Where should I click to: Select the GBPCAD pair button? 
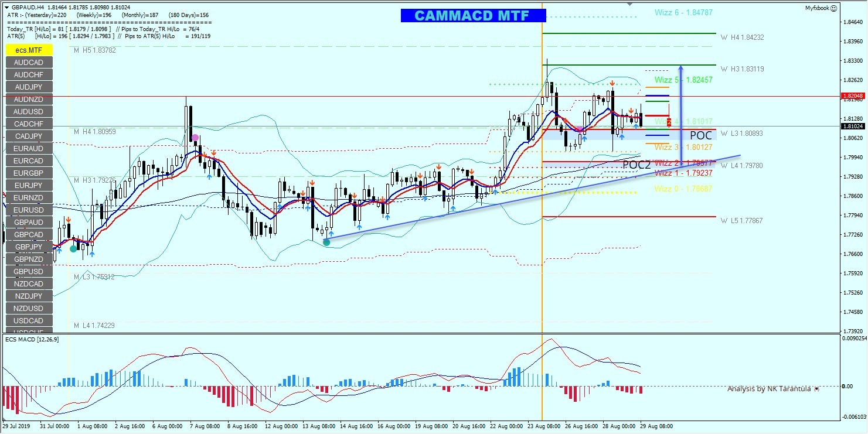[x=29, y=235]
